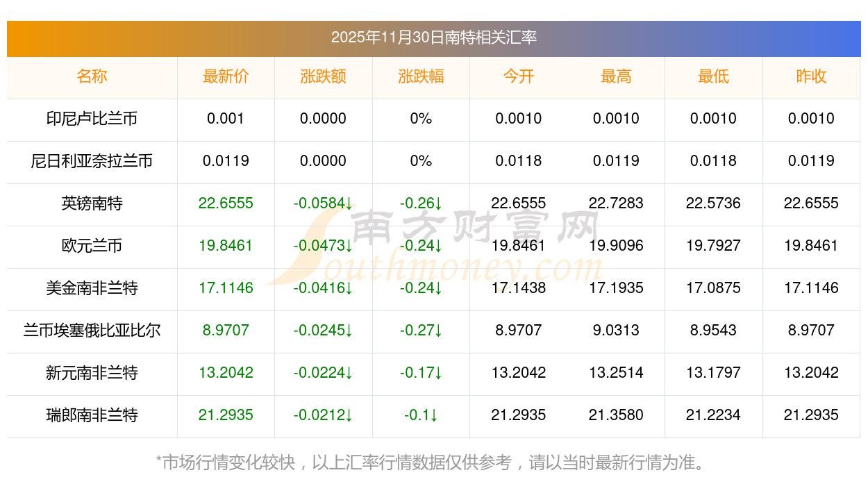Click change percent -0.27↓
The width and height of the screenshot is (868, 484).
[421, 331]
